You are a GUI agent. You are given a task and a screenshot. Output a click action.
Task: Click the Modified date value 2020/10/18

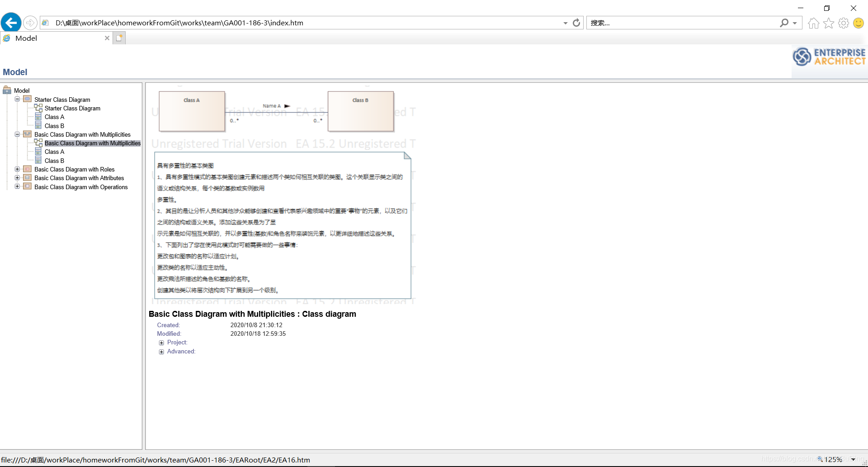coord(258,334)
